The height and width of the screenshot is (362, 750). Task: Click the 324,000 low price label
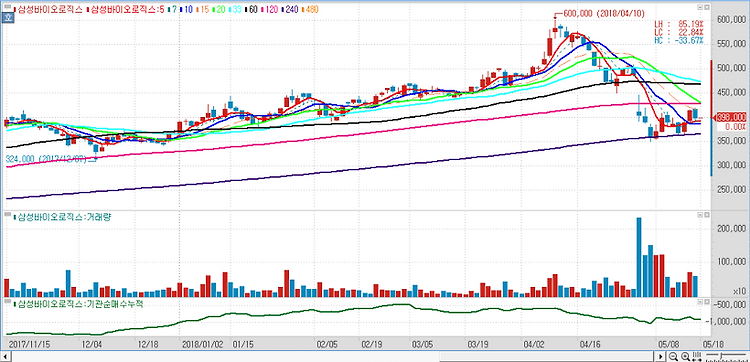[46, 159]
